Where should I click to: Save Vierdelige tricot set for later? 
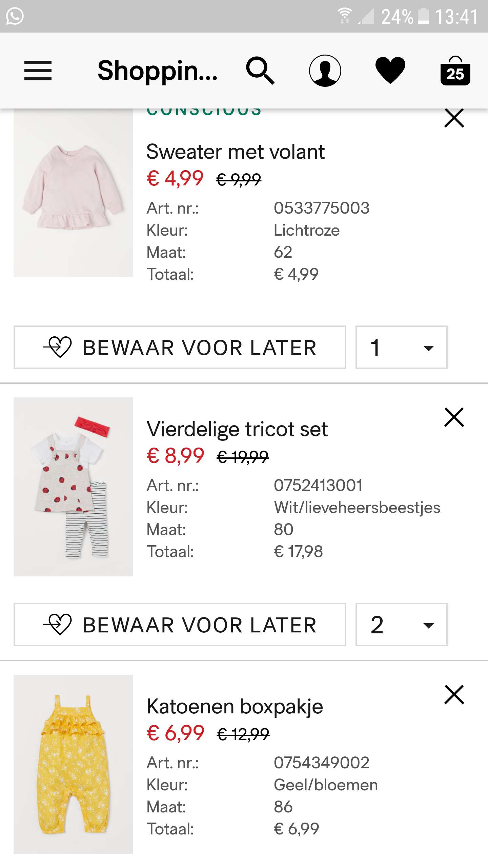[180, 625]
